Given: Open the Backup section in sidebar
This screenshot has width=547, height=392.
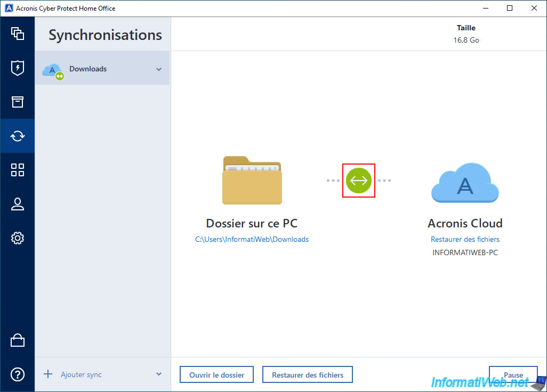Looking at the screenshot, I should point(18,34).
